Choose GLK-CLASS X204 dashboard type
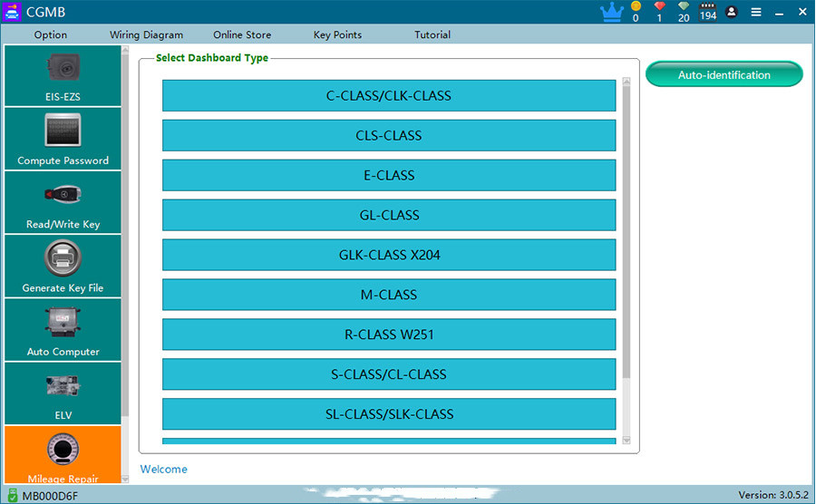816x504 pixels. point(389,255)
